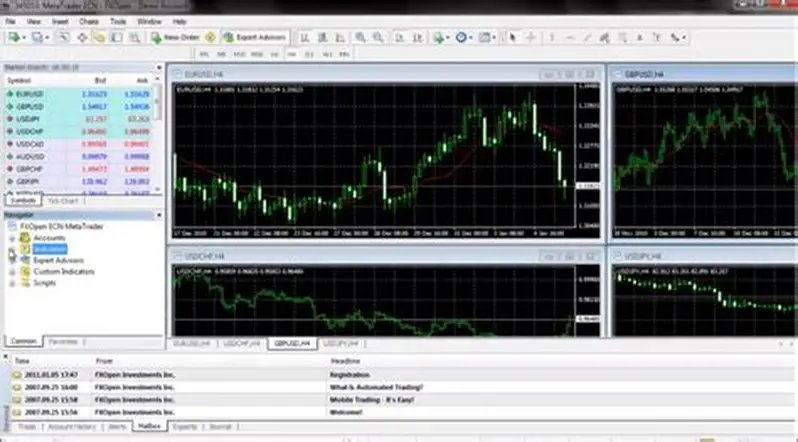Switch chart to candlesticks type
The height and width of the screenshot is (442, 798).
(x=323, y=37)
